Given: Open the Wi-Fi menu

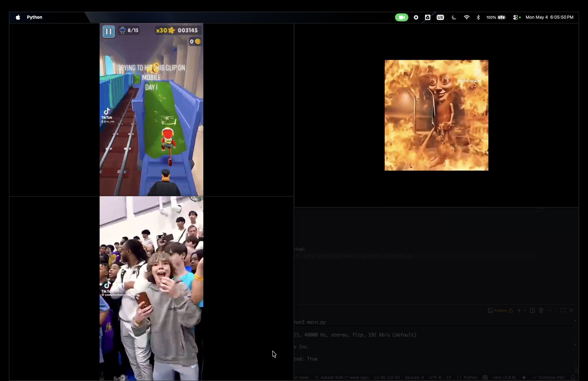Looking at the screenshot, I should (x=466, y=17).
